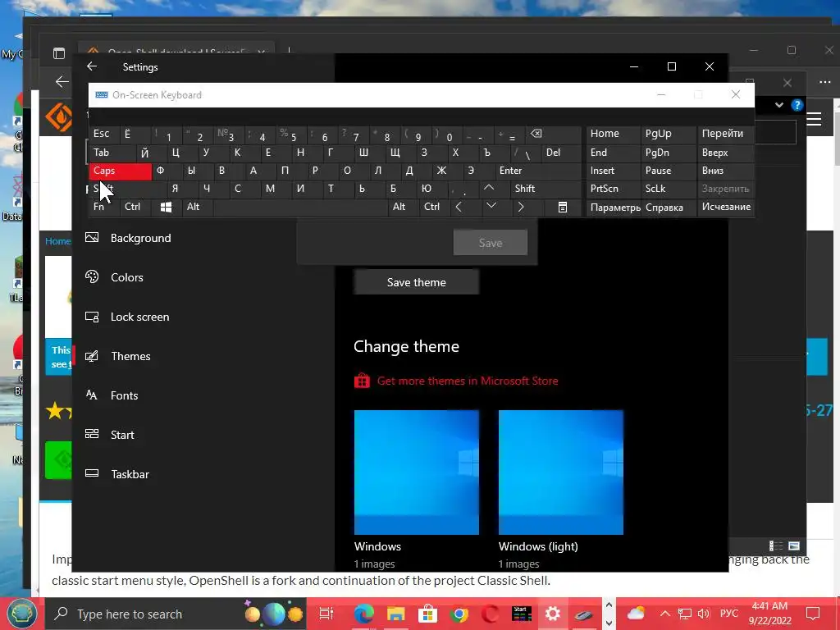
Task: Click the browser help question mark icon
Action: (797, 105)
